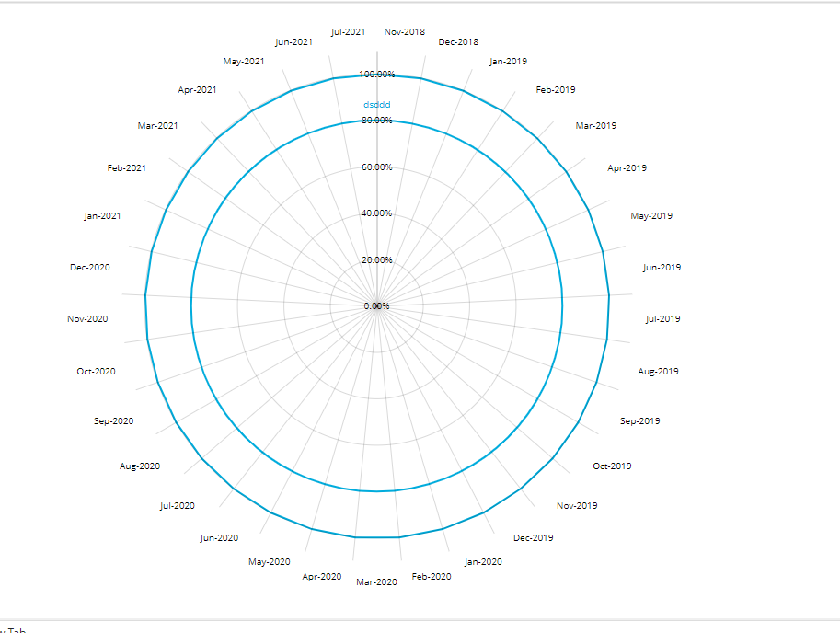Click the Apr-2021 axis label
840x633 pixels.
click(x=197, y=90)
